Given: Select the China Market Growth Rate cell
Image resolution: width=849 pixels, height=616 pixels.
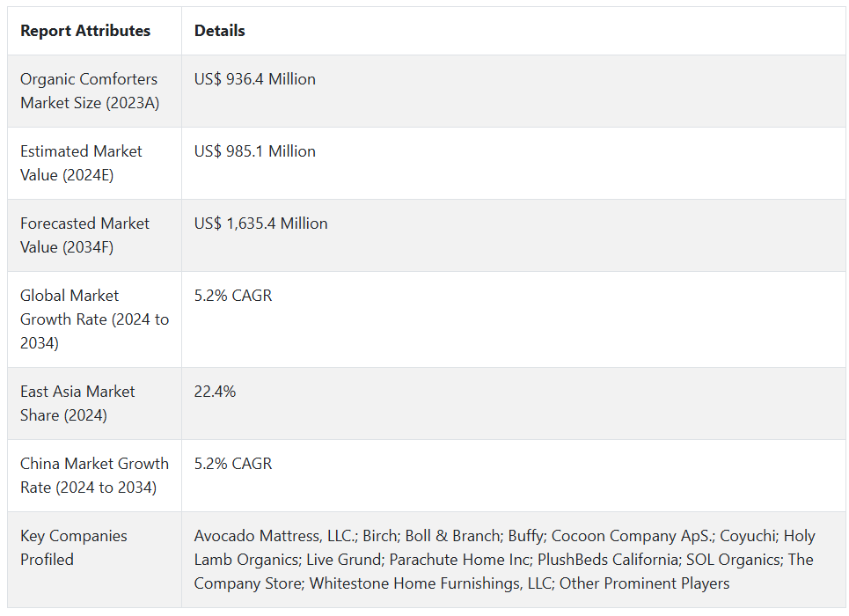Looking at the screenshot, I should (94, 475).
